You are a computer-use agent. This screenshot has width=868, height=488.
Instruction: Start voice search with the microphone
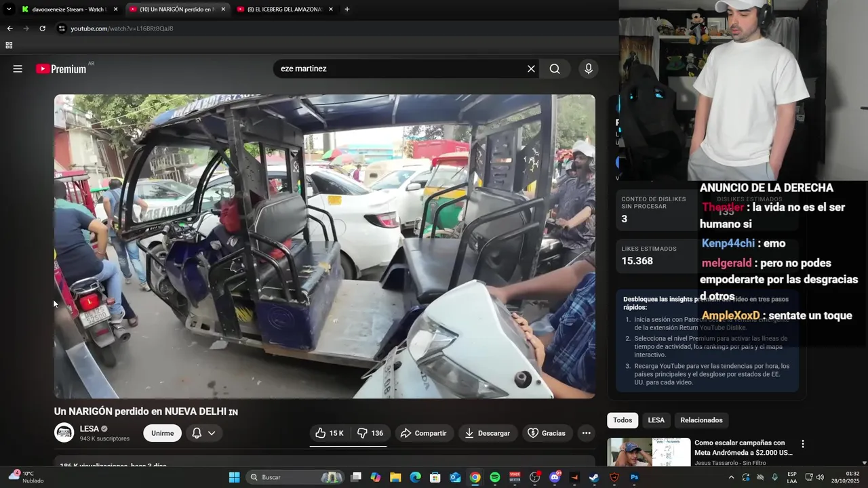[589, 68]
